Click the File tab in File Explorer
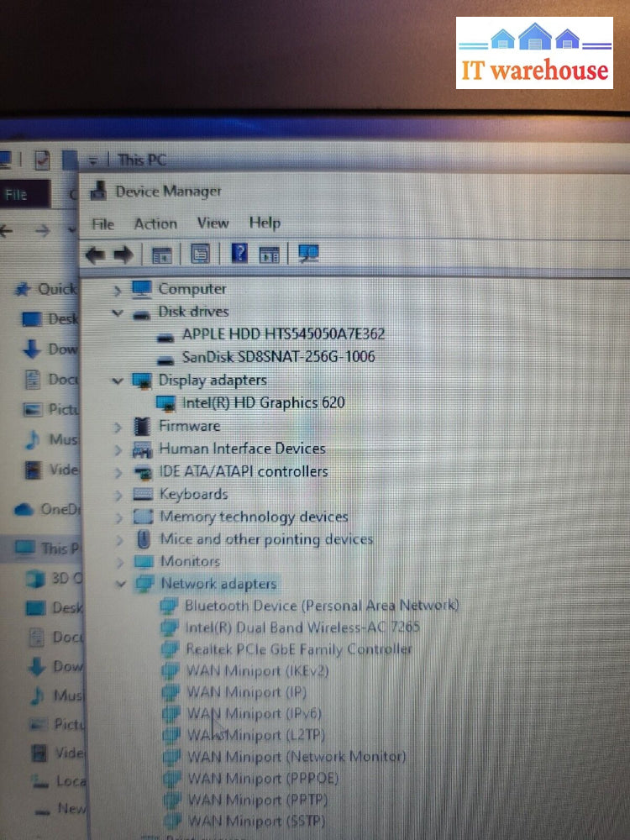Image resolution: width=630 pixels, height=840 pixels. (17, 194)
